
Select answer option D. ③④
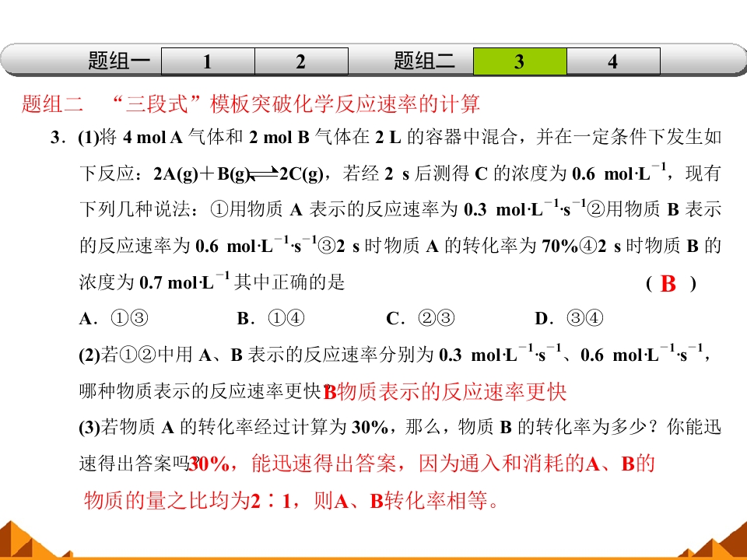[569, 318]
